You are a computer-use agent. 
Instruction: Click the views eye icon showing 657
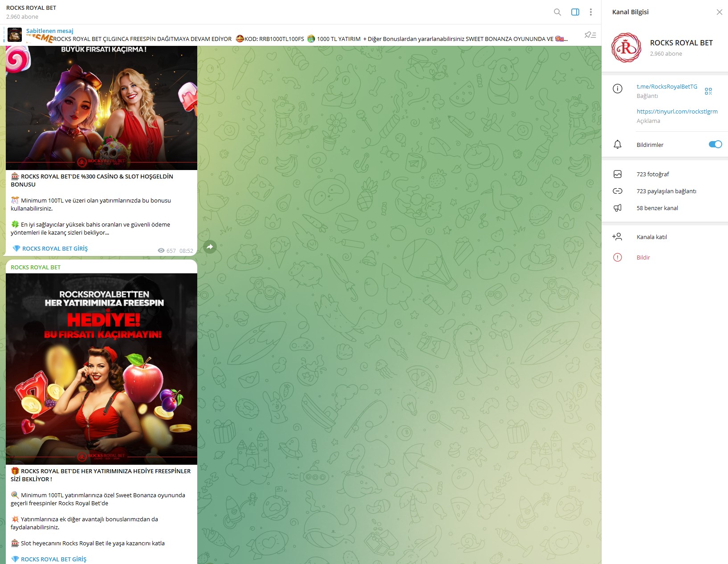(x=161, y=251)
